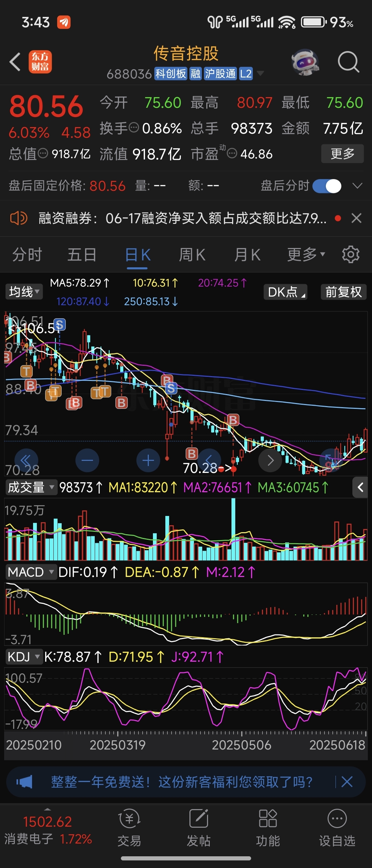Switch to the 分时 tab

coord(27,255)
